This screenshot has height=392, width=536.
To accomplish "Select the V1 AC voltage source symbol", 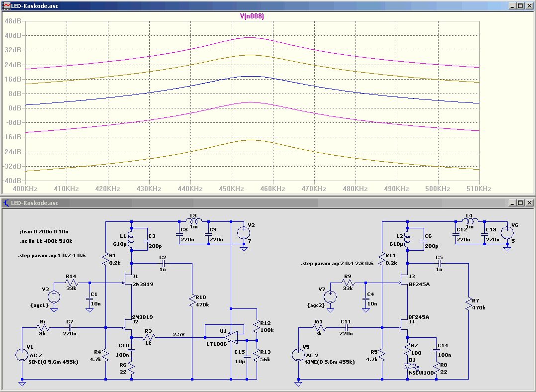I will 22,355.
